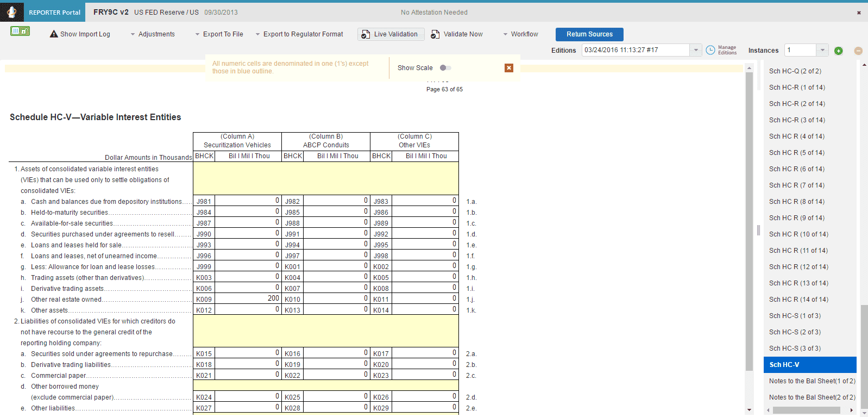Select cell K006 Derivative trading assets value
Viewport: 868px width, 417px height.
coord(248,288)
